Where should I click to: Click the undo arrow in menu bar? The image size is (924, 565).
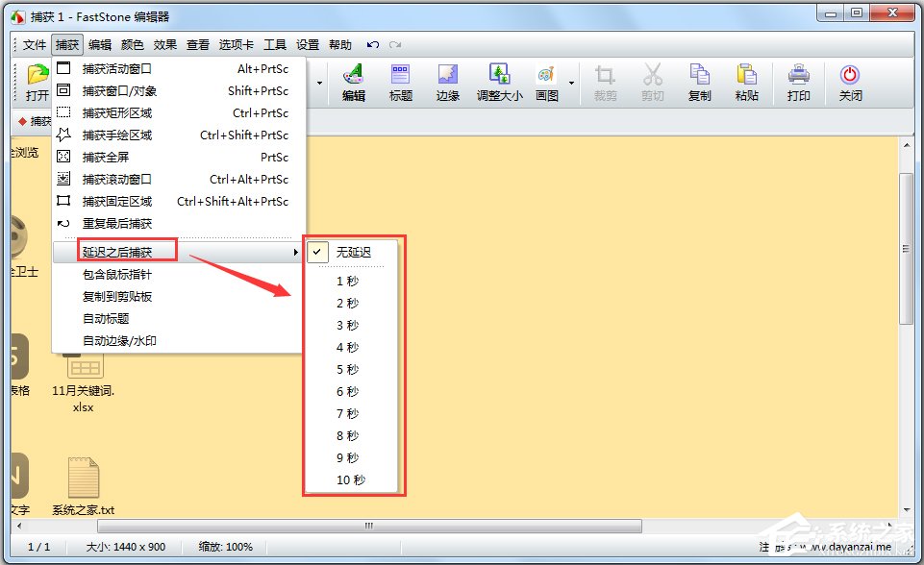point(372,45)
